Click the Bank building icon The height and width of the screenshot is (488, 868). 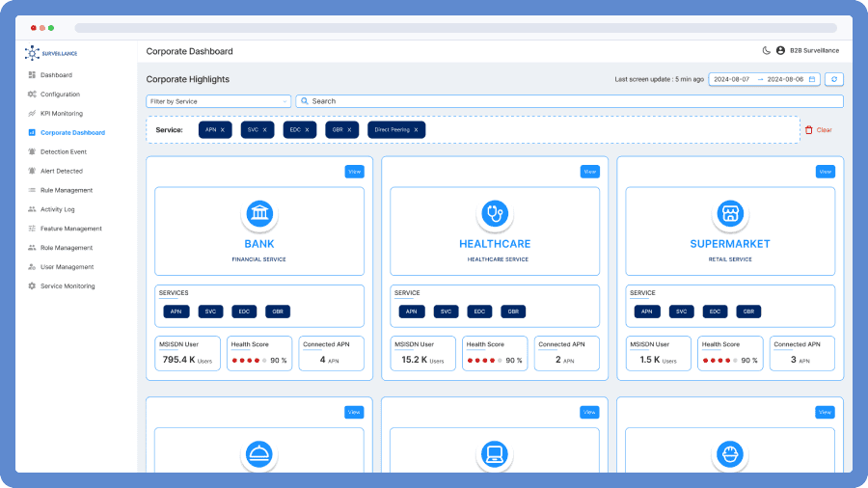(259, 213)
